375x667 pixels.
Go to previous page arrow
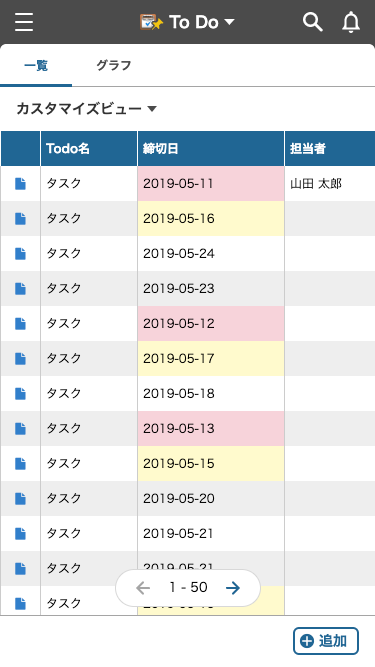point(143,588)
